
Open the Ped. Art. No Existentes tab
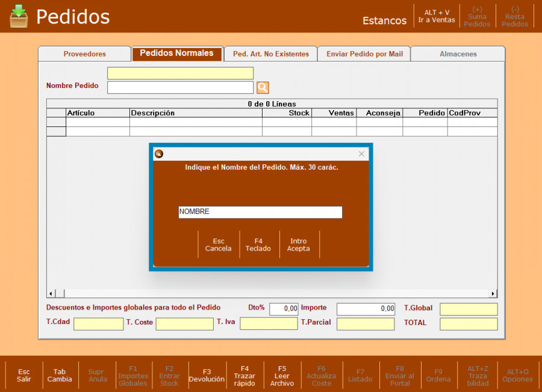click(271, 54)
